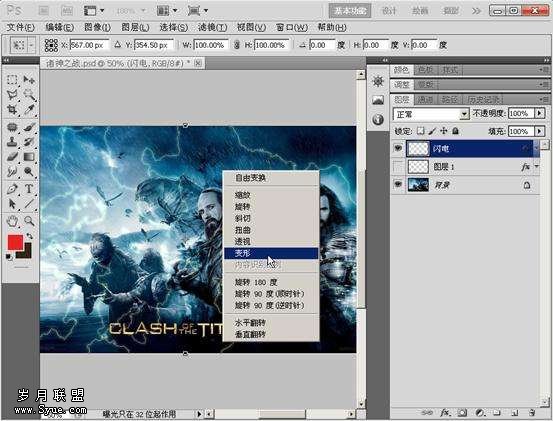Image resolution: width=553 pixels, height=421 pixels.
Task: Select the Crop tool
Action: (12, 110)
